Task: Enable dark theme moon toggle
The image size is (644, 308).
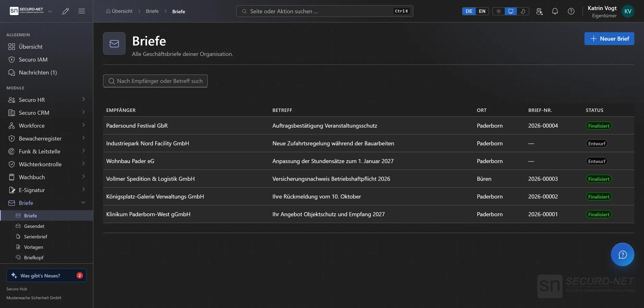Action: pyautogui.click(x=523, y=11)
